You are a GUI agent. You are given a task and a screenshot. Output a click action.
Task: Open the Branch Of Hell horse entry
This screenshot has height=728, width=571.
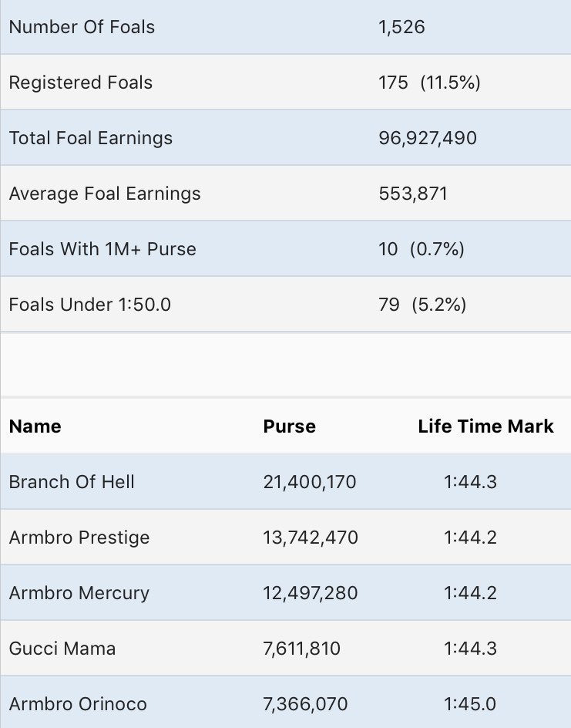point(72,482)
